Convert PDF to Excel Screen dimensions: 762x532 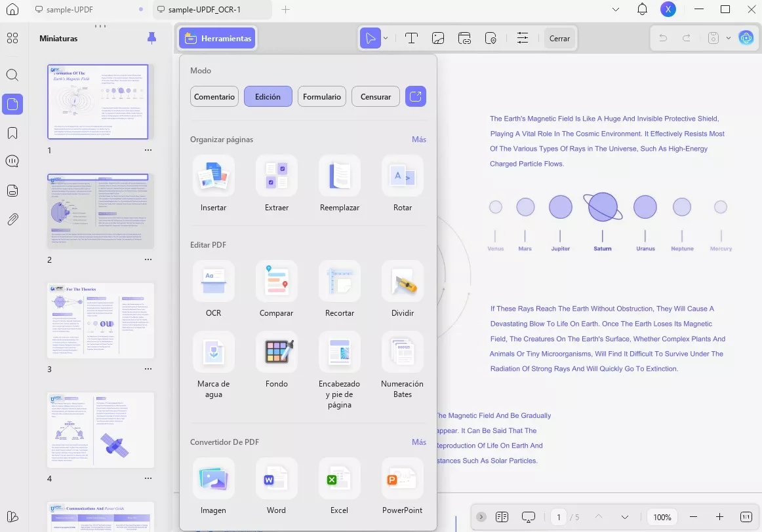point(339,479)
